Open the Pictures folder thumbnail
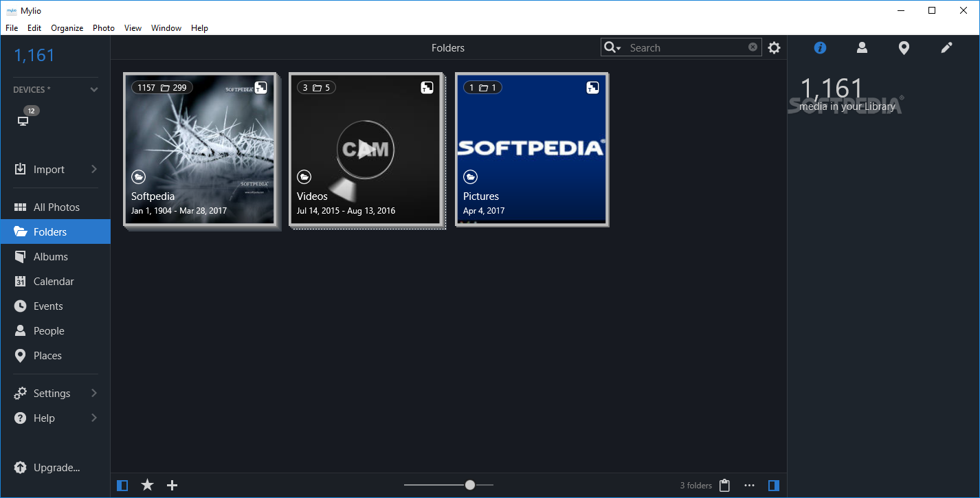This screenshot has height=498, width=980. (x=531, y=149)
